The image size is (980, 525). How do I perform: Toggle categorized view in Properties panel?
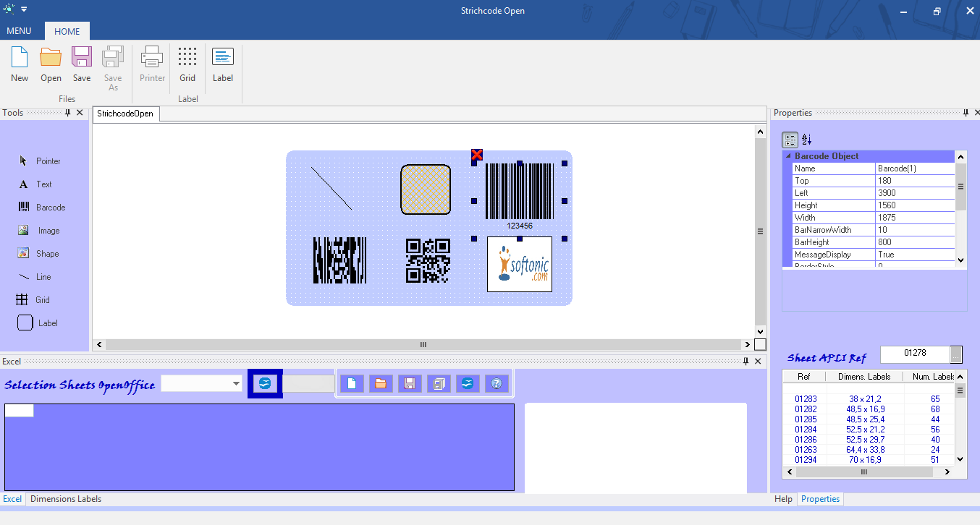pyautogui.click(x=790, y=140)
